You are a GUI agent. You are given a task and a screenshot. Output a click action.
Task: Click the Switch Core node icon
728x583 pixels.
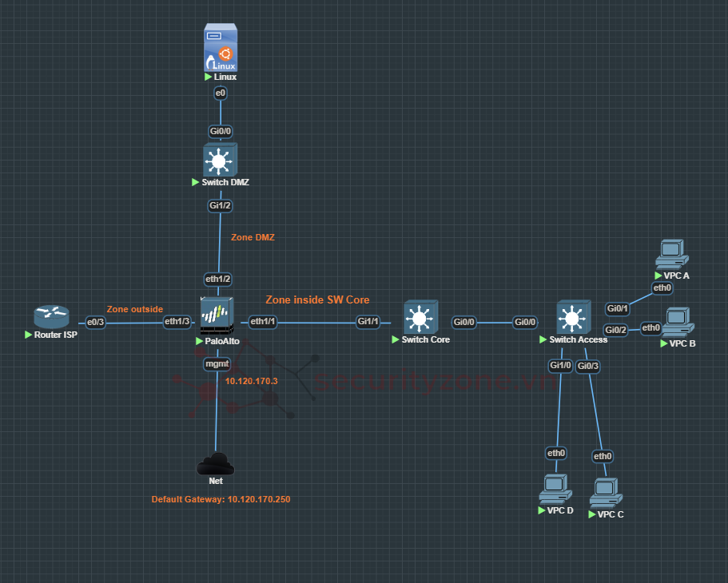(420, 317)
